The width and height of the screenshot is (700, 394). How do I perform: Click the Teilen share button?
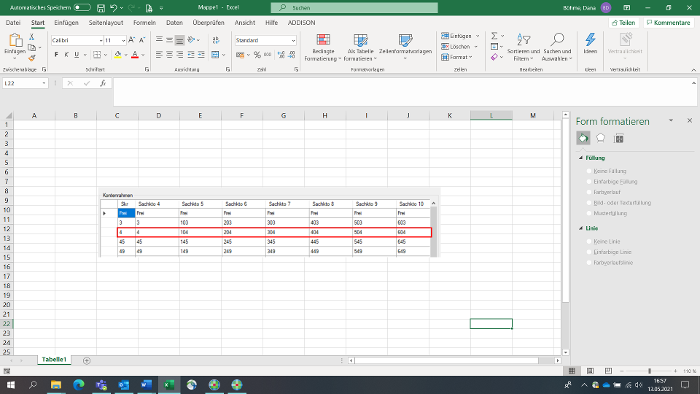(x=624, y=23)
